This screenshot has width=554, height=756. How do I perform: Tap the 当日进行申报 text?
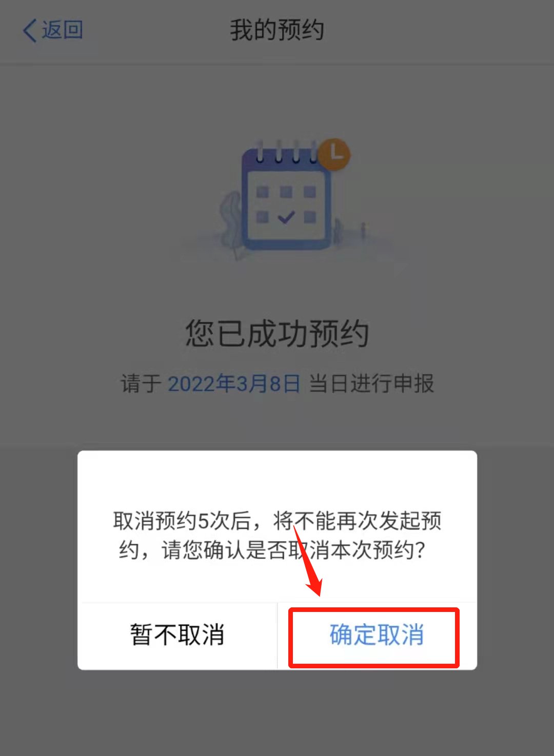click(x=371, y=383)
